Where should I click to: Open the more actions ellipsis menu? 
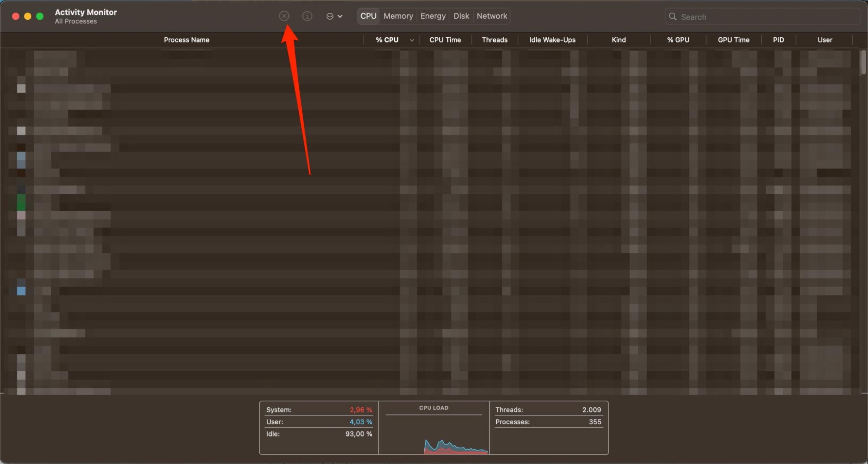click(x=334, y=16)
